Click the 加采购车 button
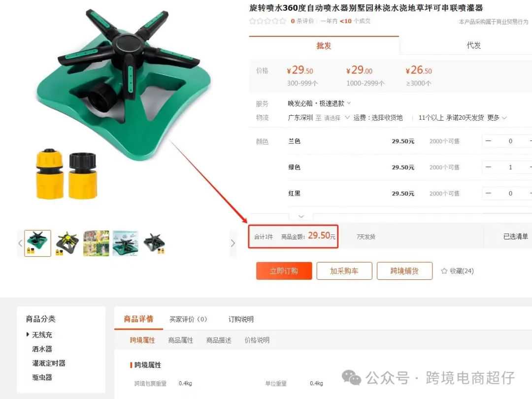This screenshot has height=399, width=532. tap(344, 271)
